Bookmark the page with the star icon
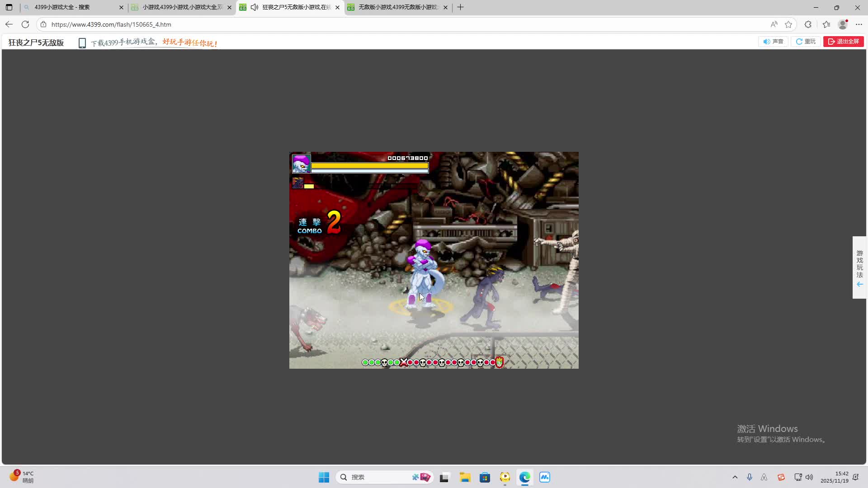868x488 pixels. tap(788, 24)
